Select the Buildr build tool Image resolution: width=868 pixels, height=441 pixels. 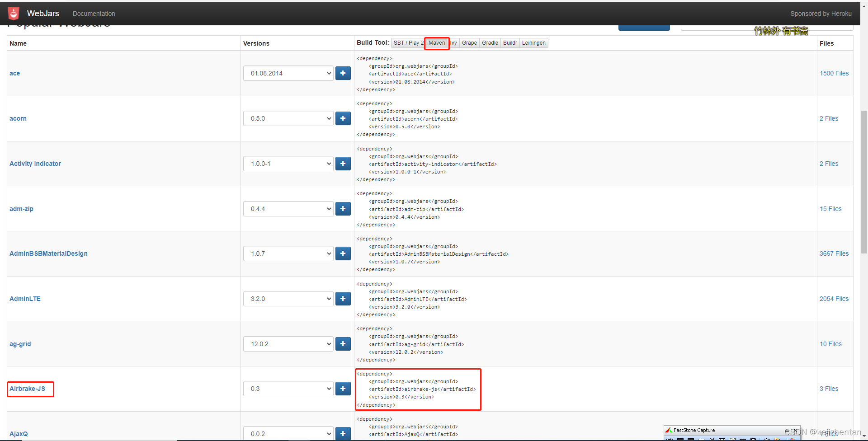(x=510, y=43)
